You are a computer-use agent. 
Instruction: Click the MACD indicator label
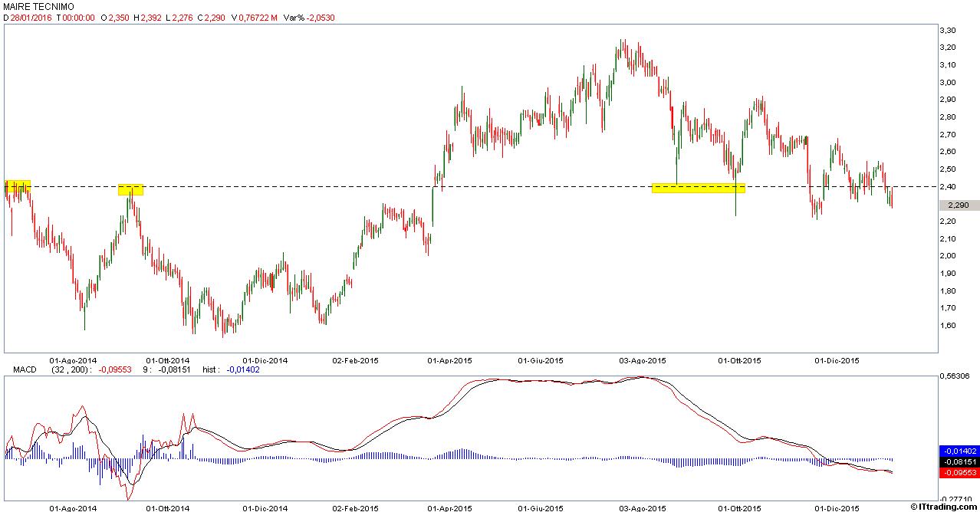click(x=25, y=369)
